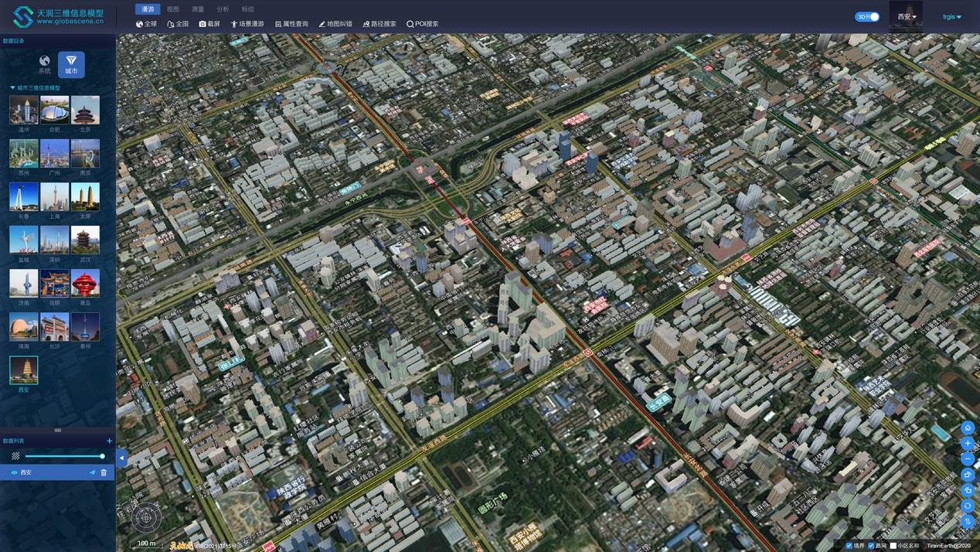
Task: Open 苏州 city thumbnail
Action: 24,154
